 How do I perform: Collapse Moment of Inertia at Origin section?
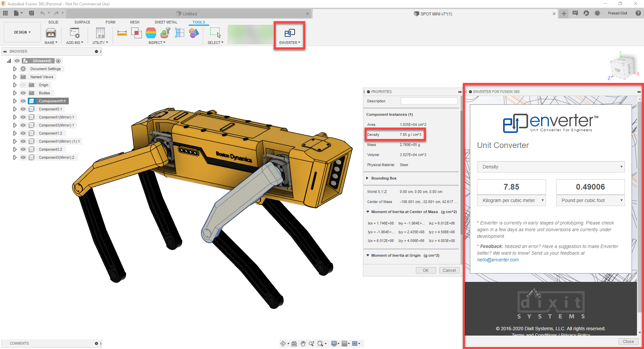tap(368, 255)
